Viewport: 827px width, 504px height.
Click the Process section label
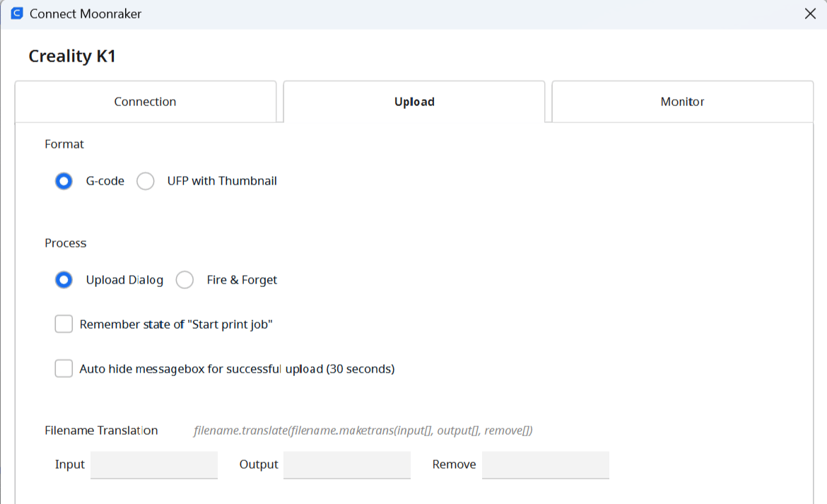[66, 243]
